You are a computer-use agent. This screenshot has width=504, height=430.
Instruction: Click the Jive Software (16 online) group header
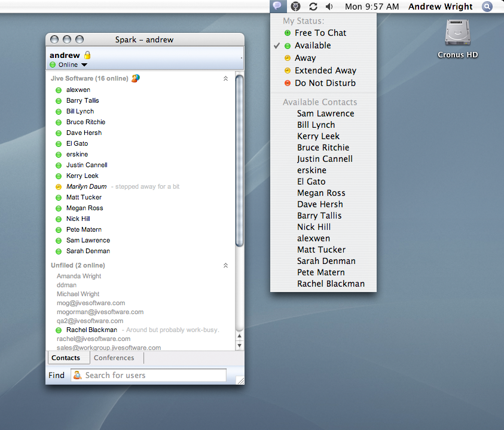click(89, 78)
